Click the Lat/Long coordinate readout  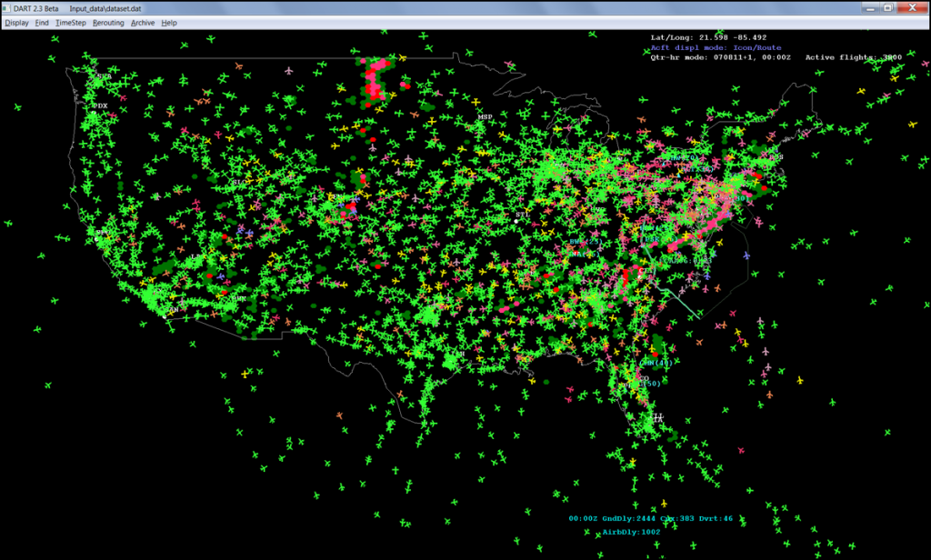pyautogui.click(x=708, y=37)
